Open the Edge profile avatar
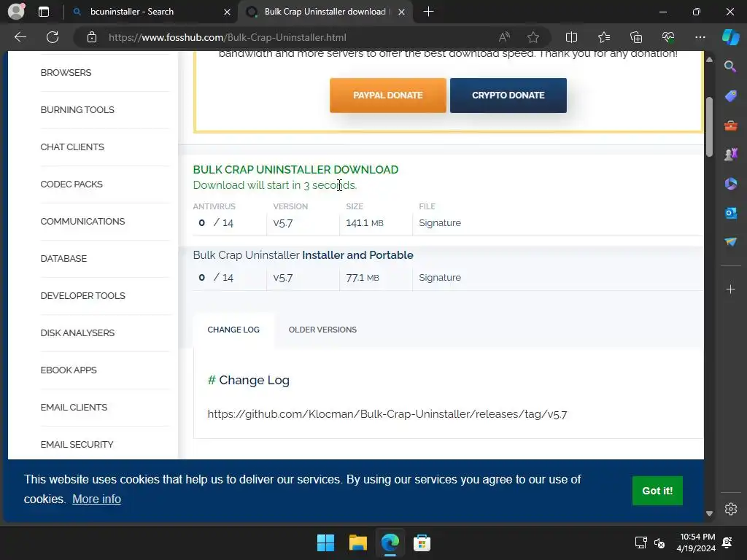The image size is (747, 560). point(17,12)
